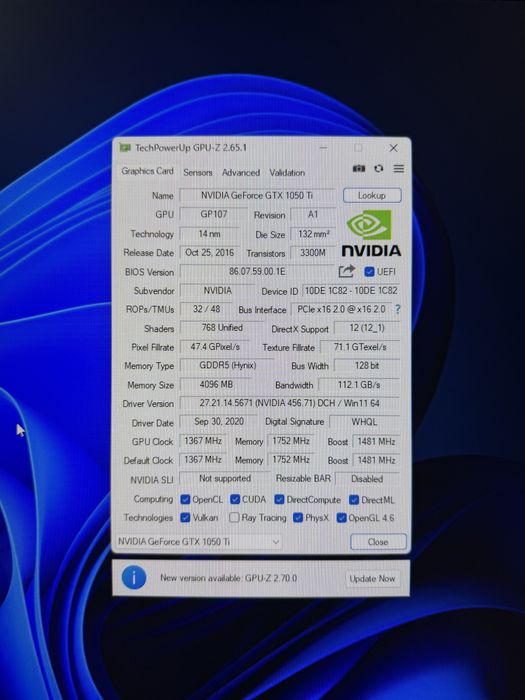Click the Bus Width value 128 bit
Screen dimensions: 525x700
click(367, 366)
